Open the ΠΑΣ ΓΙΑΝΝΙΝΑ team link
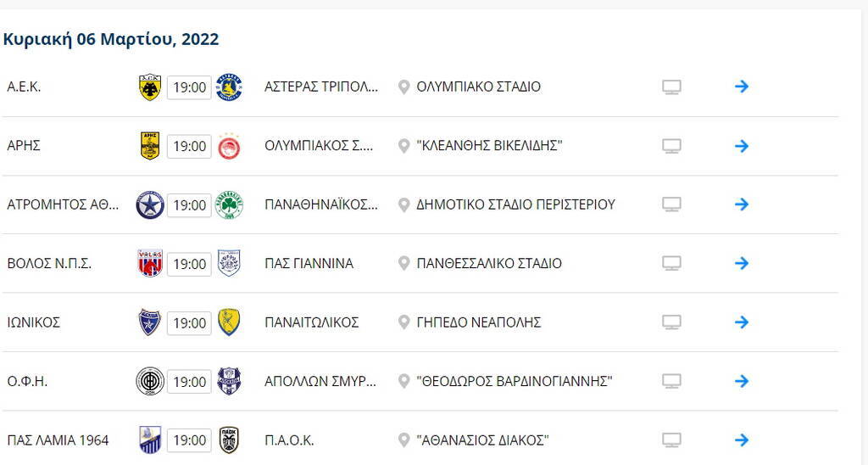The image size is (868, 465). (309, 263)
